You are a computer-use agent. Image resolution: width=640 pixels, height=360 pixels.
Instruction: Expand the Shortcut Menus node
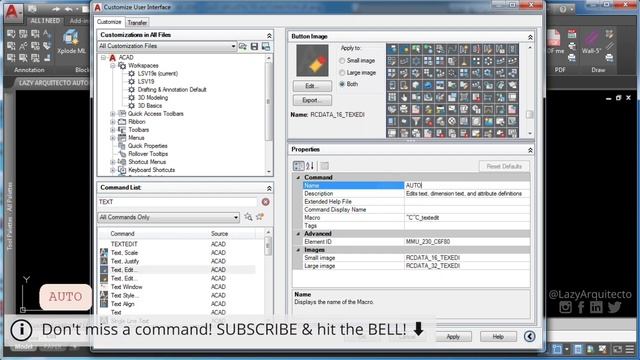click(x=113, y=162)
